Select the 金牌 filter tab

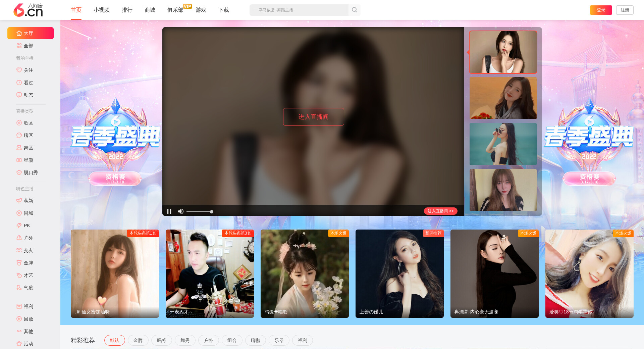(138, 340)
